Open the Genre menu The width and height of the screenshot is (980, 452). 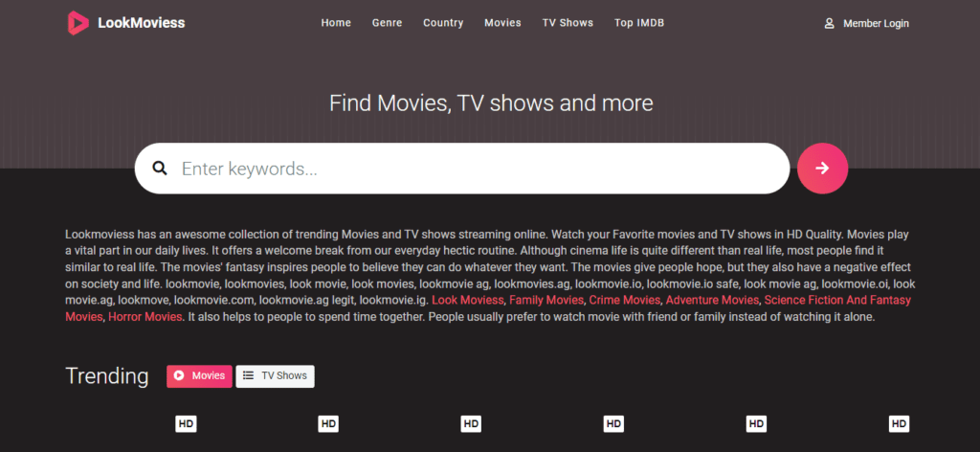pos(387,23)
